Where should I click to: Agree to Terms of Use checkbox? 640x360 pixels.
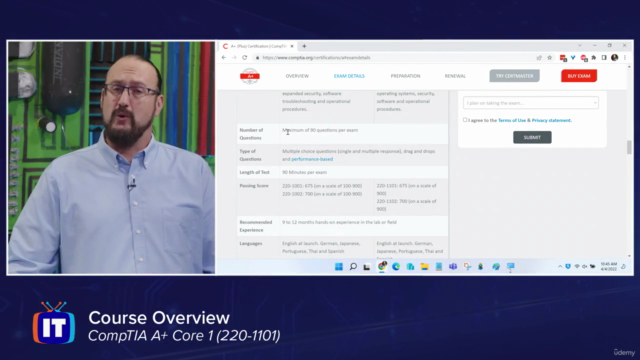pyautogui.click(x=465, y=120)
